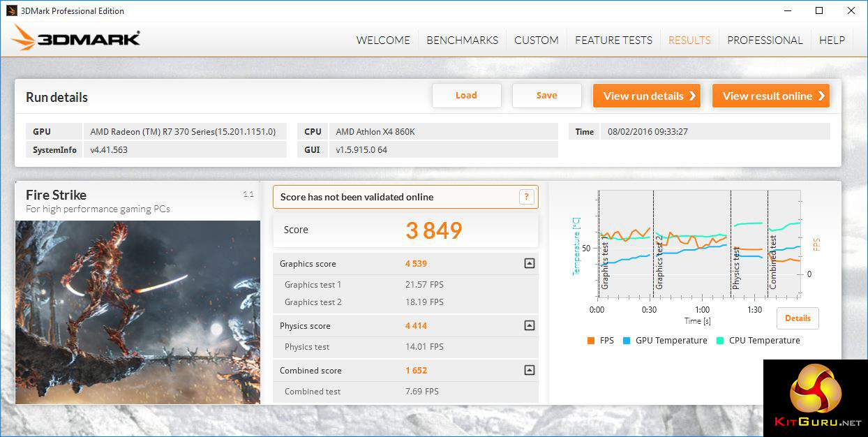This screenshot has height=437, width=868.
Task: Click the blue GPU Temperature legend swatch
Action: 627,341
